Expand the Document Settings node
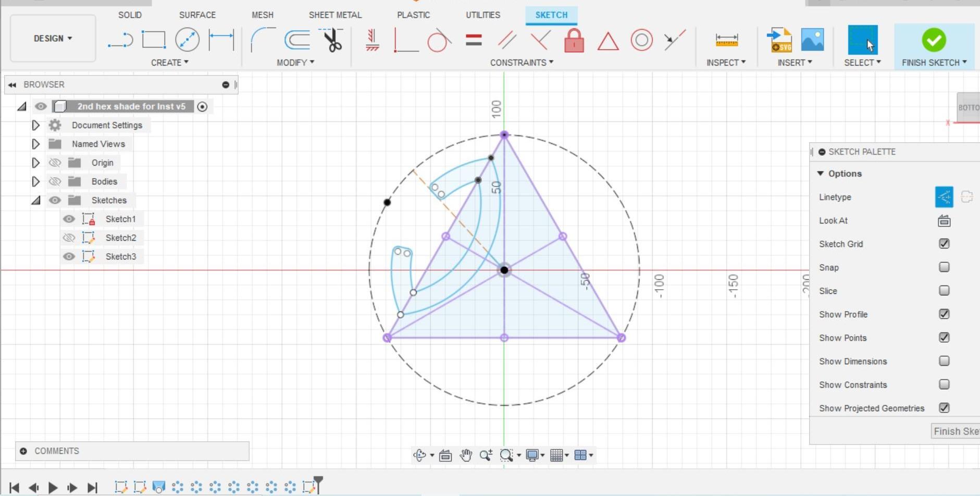The height and width of the screenshot is (496, 980). tap(35, 125)
